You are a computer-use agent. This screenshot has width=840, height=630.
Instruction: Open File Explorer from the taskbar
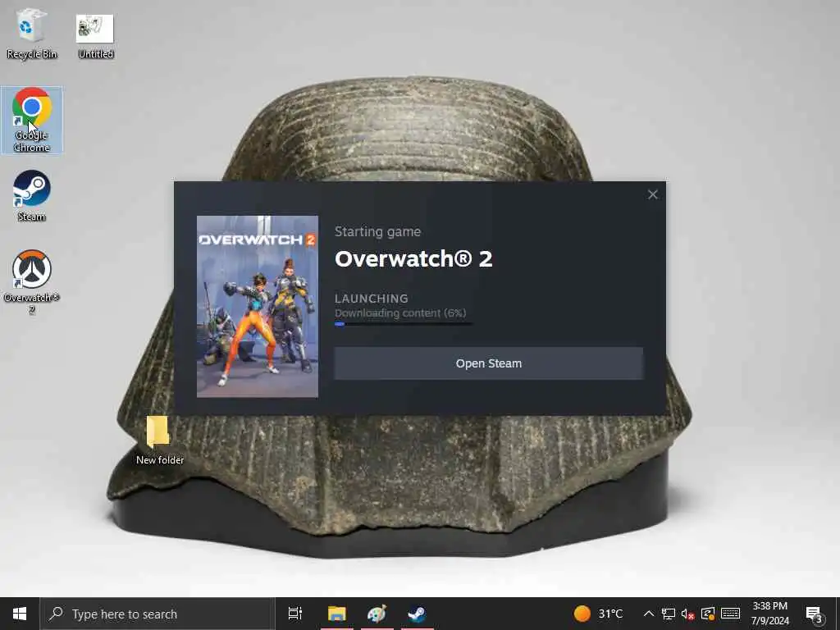tap(337, 614)
